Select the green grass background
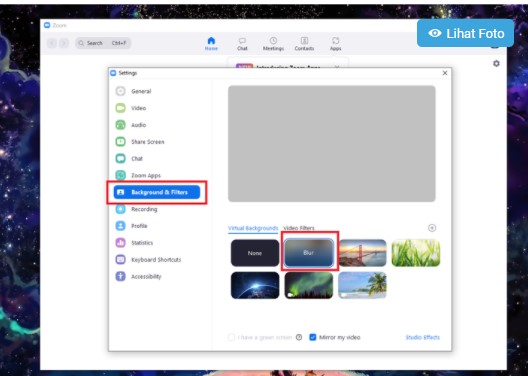The height and width of the screenshot is (376, 528). (x=416, y=253)
